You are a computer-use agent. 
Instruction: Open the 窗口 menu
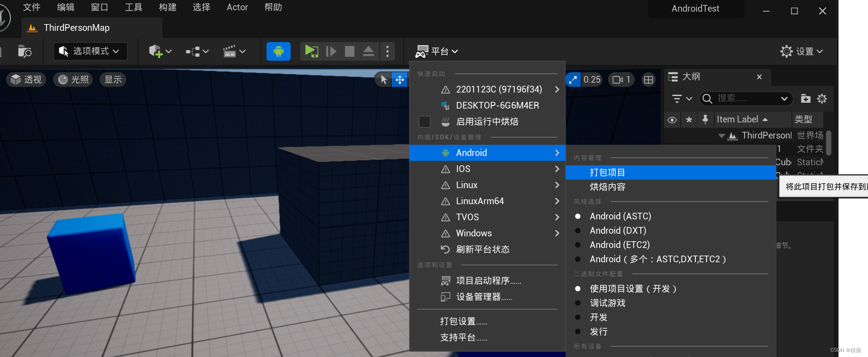99,7
